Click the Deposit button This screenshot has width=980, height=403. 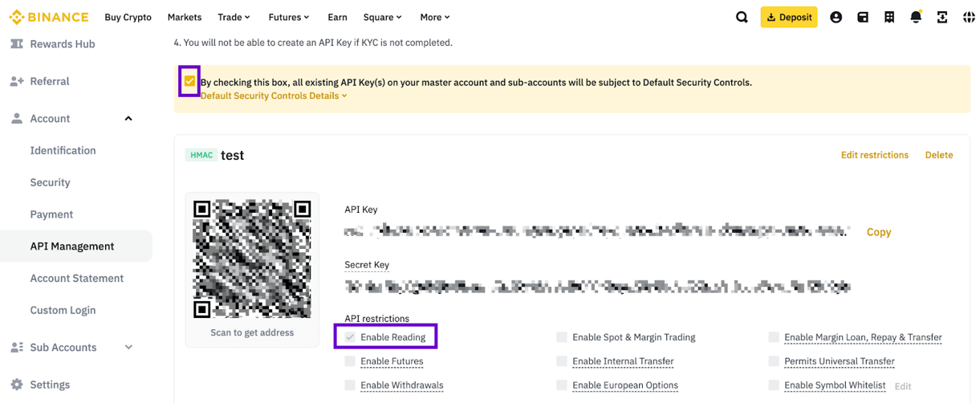tap(788, 17)
